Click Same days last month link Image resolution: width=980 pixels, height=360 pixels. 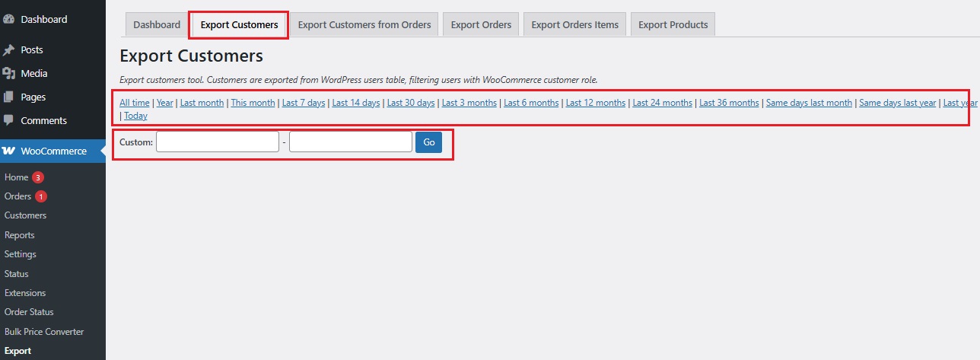click(x=809, y=103)
